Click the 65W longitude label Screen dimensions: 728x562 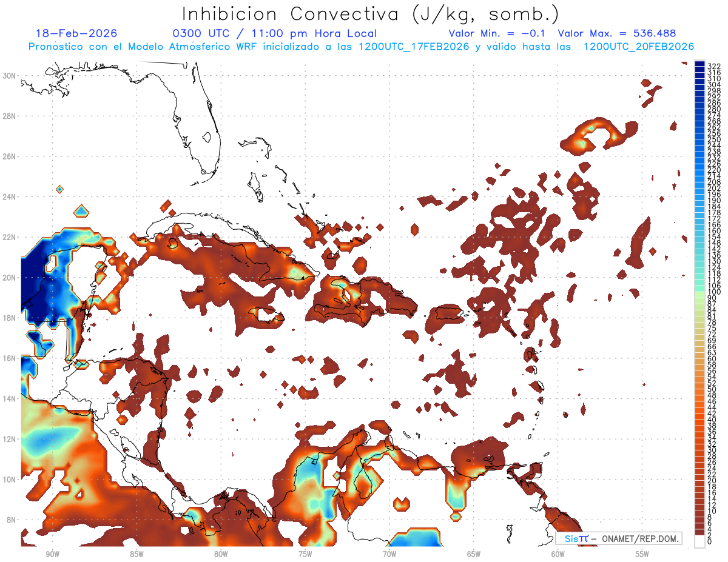[x=474, y=554]
